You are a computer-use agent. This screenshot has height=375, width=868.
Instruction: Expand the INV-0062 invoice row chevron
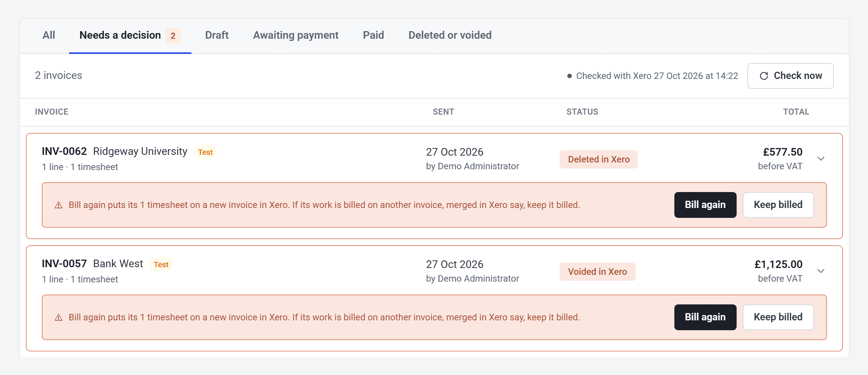tap(821, 159)
